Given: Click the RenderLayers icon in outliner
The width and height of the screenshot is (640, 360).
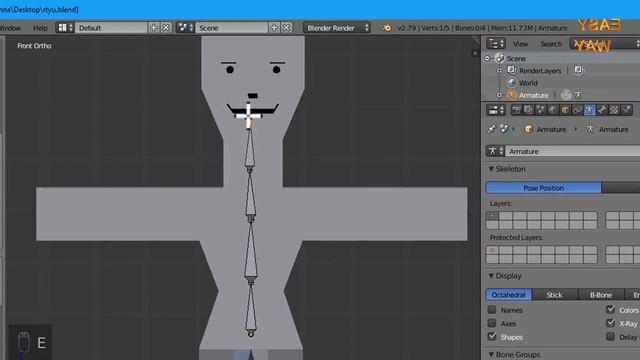Looking at the screenshot, I should click(x=511, y=70).
